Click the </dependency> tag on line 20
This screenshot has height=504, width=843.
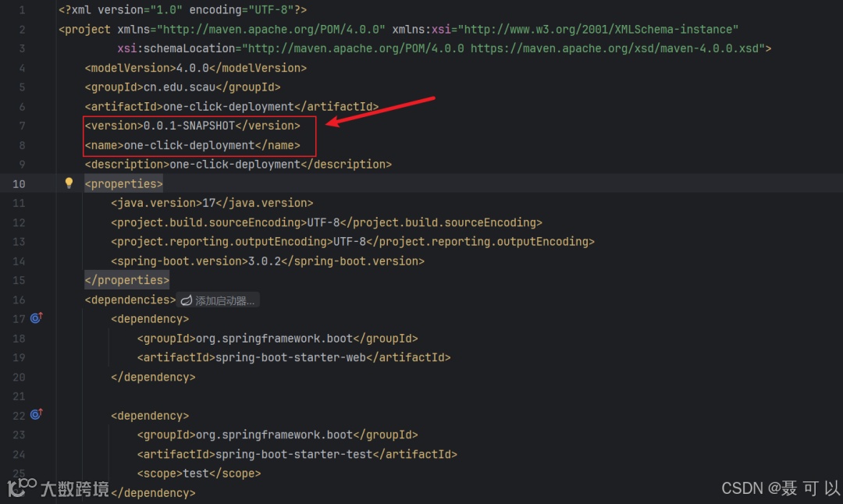click(x=153, y=377)
